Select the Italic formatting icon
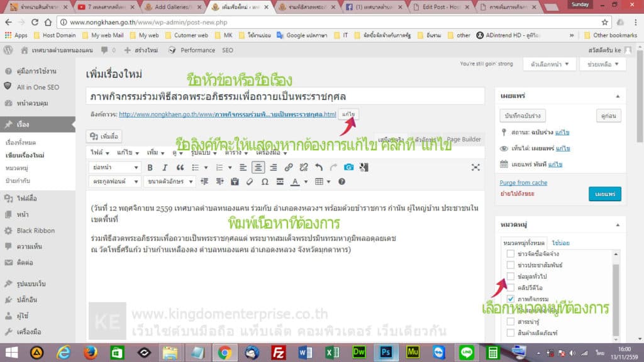This screenshot has height=362, width=644. click(x=164, y=168)
